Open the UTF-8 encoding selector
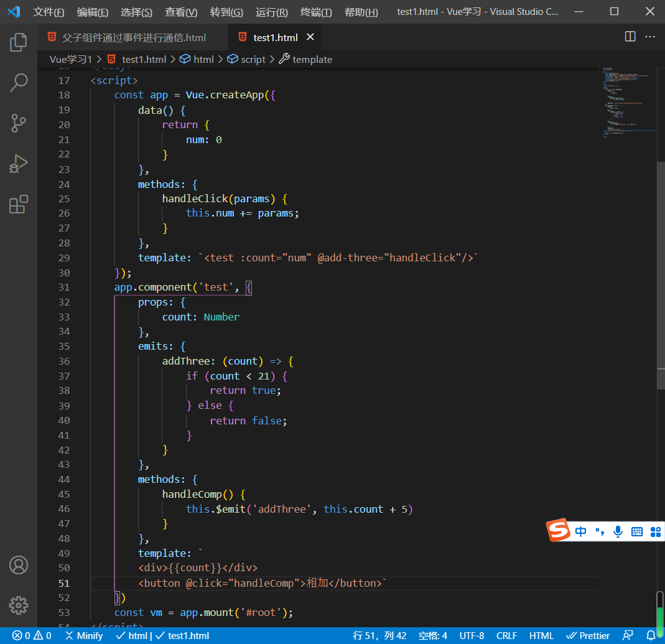The width and height of the screenshot is (665, 644). (472, 635)
